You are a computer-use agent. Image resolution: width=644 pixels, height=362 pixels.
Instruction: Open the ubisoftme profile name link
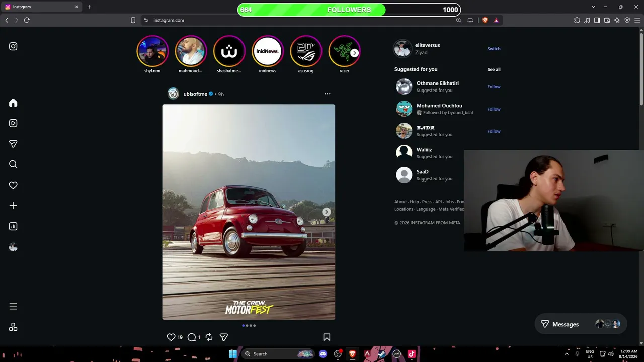tap(195, 94)
